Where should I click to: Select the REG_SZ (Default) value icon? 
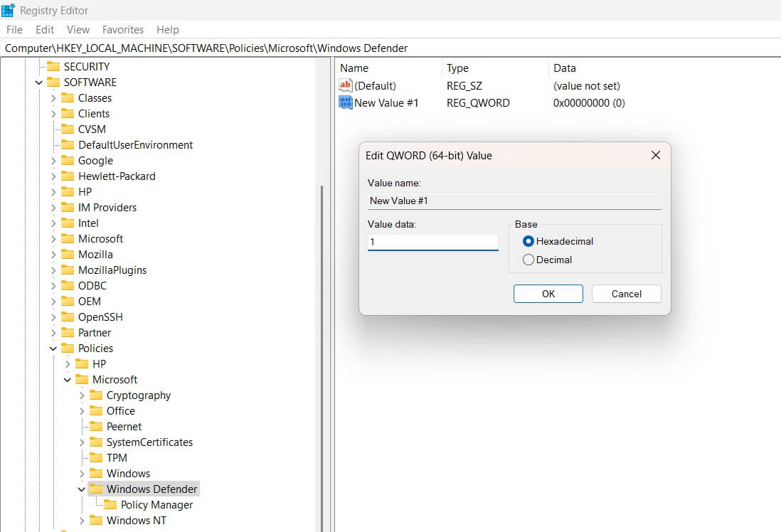click(346, 85)
